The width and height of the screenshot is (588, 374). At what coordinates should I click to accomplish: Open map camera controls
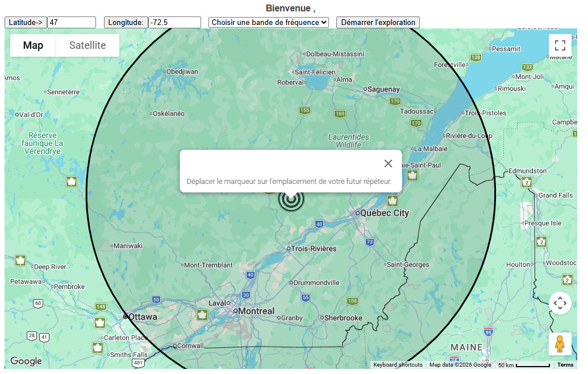click(560, 303)
